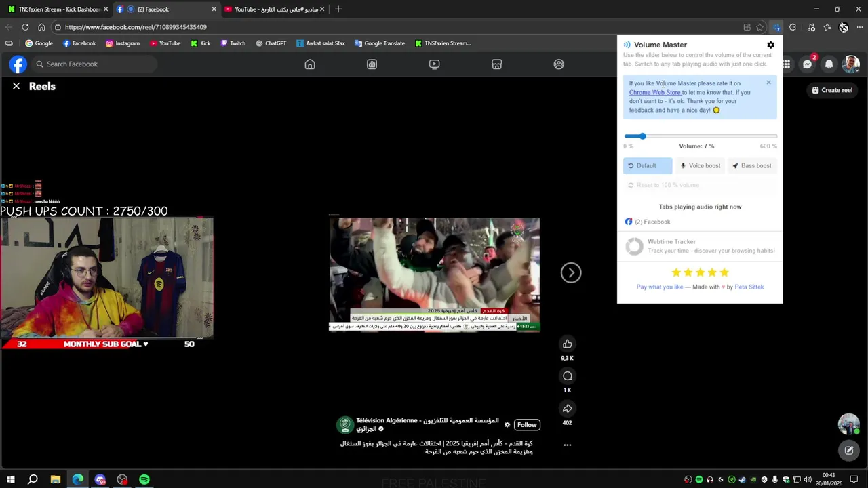This screenshot has height=488, width=868.
Task: Open the Instagram bookmark
Action: pyautogui.click(x=122, y=43)
